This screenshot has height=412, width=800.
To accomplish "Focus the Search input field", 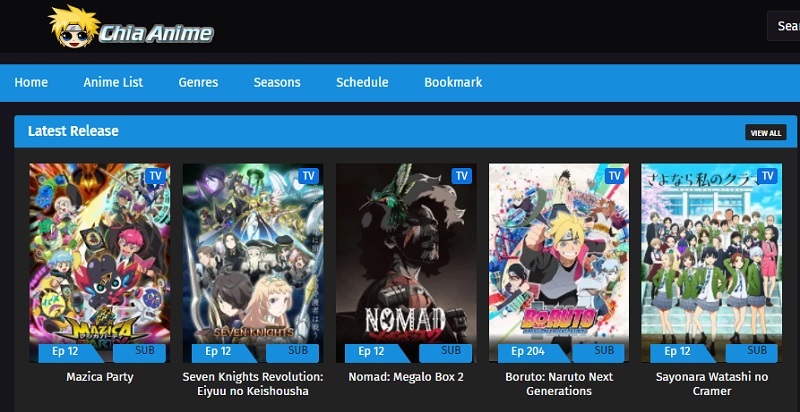I will [784, 25].
